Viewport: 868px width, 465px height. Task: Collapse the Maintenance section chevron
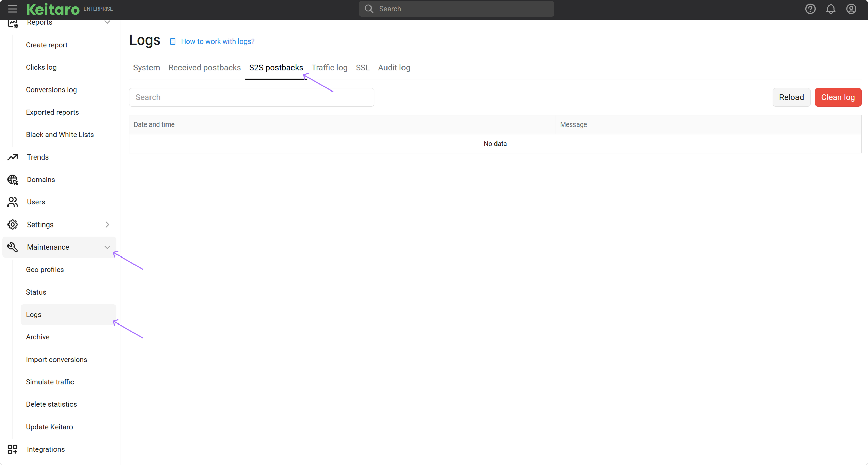click(107, 247)
